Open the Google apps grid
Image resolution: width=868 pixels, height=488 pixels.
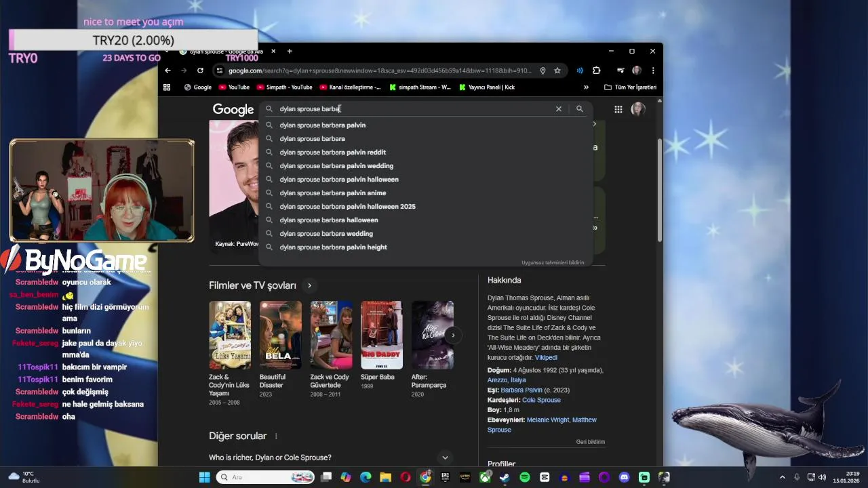[618, 109]
